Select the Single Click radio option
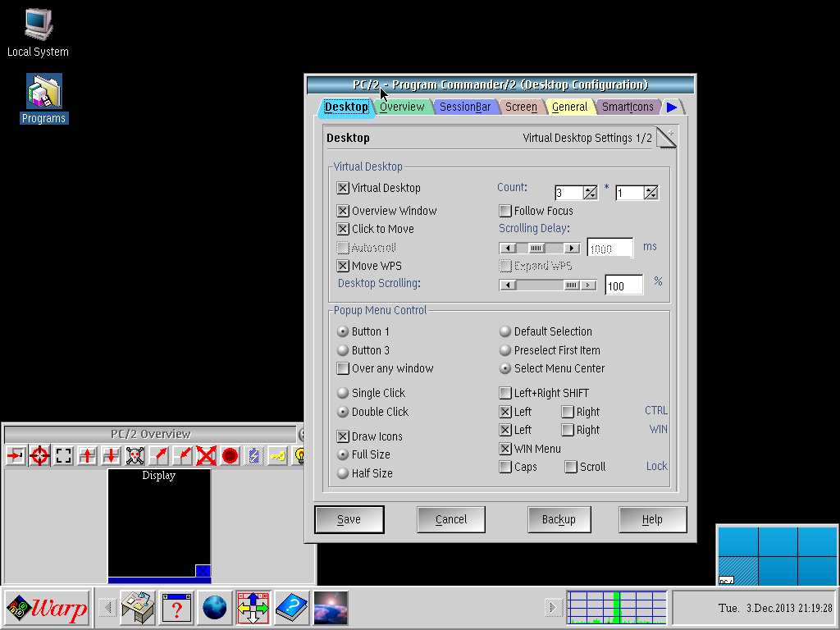The width and height of the screenshot is (840, 630). 343,393
